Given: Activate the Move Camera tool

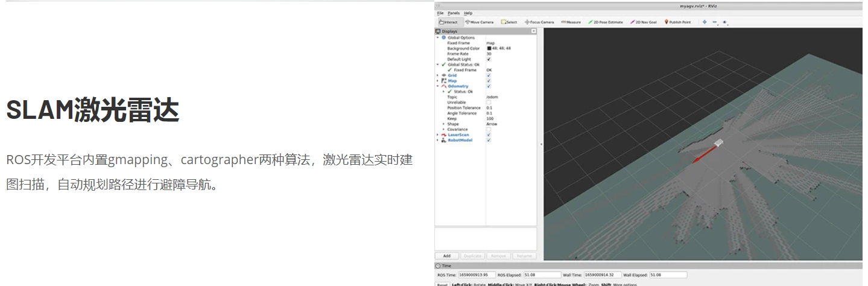Looking at the screenshot, I should [x=480, y=22].
